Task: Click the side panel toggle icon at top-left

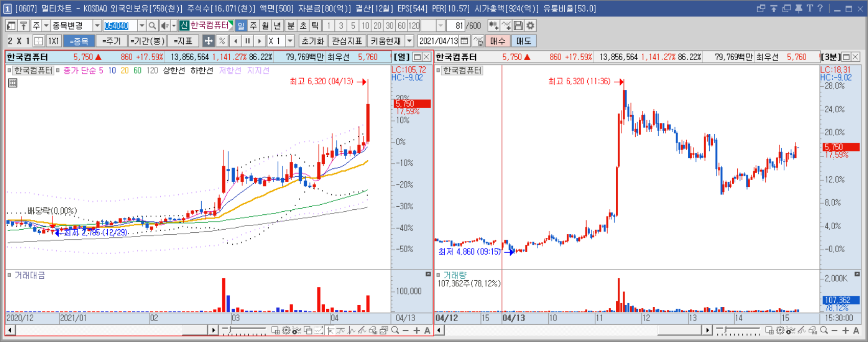Action: pyautogui.click(x=11, y=26)
